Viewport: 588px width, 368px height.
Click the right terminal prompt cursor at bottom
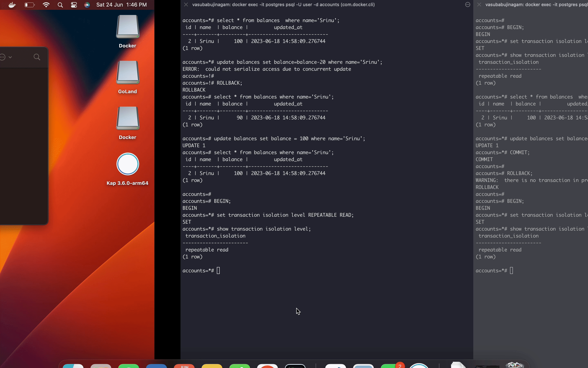pos(511,271)
